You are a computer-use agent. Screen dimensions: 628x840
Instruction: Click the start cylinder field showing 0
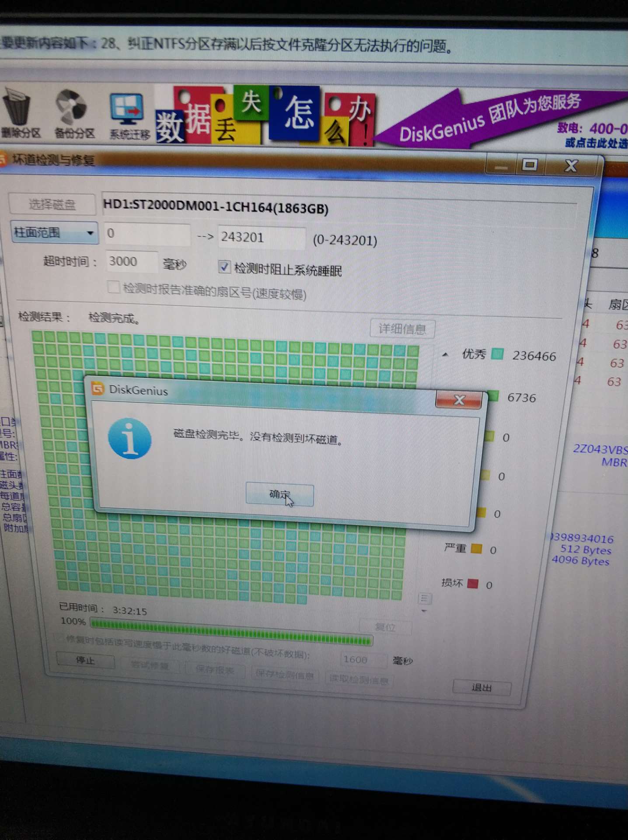[147, 234]
